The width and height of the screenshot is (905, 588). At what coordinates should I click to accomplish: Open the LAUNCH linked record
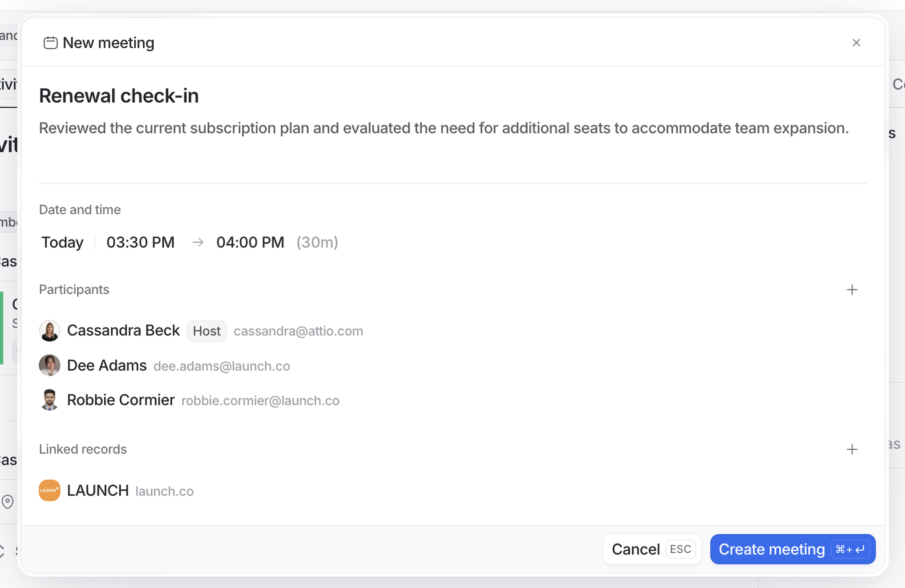coord(98,491)
